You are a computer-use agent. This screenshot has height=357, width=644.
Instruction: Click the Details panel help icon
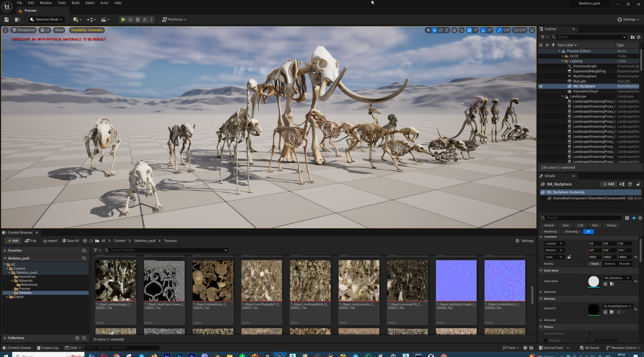tap(630, 184)
